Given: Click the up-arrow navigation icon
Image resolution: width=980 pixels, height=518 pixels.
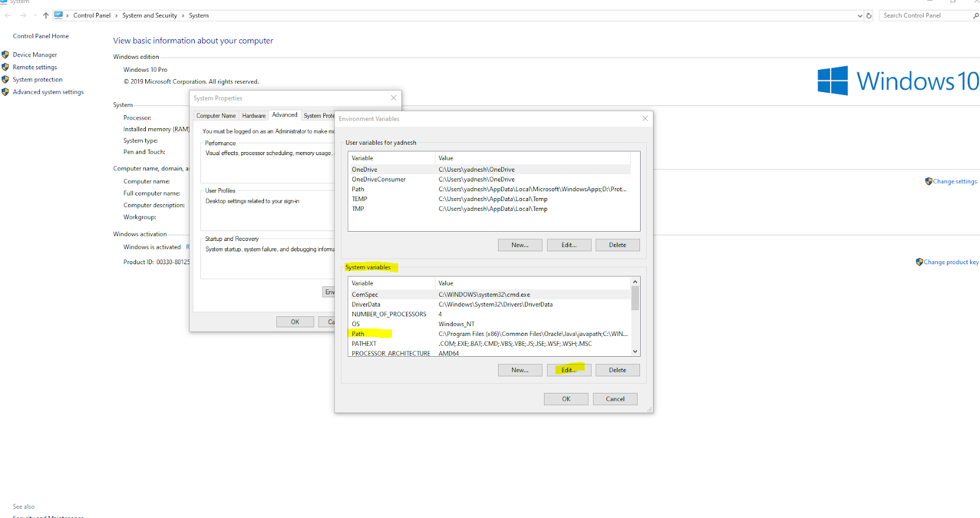Looking at the screenshot, I should pyautogui.click(x=45, y=15).
